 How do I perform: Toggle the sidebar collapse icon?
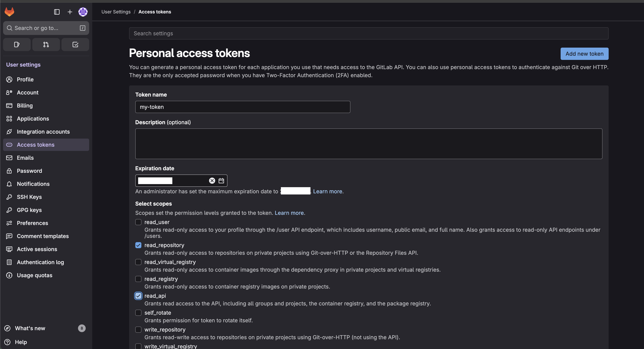(57, 12)
